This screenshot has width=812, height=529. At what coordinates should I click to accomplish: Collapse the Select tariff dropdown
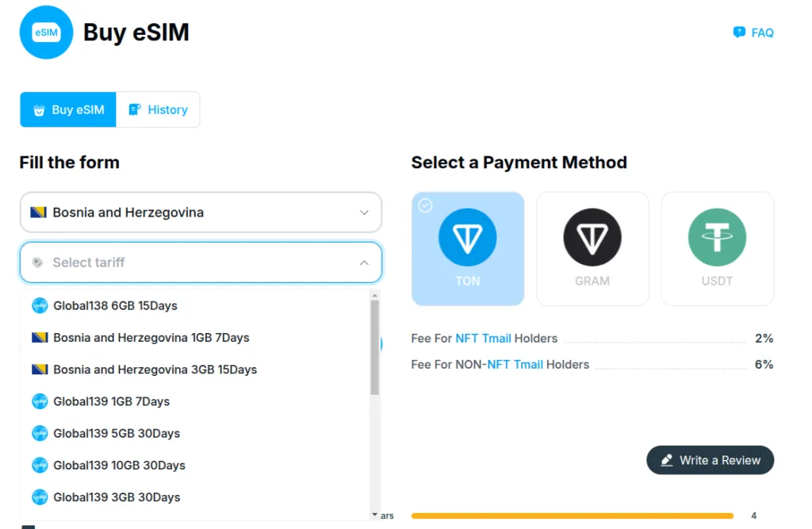(364, 263)
